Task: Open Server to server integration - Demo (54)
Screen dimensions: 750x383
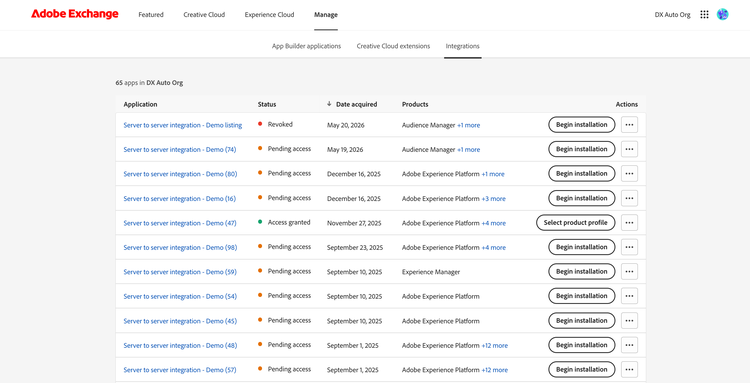Action: [180, 296]
